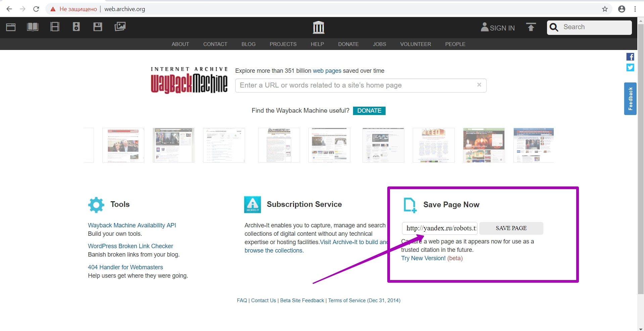Open Wayback Machine Availability API link
The height and width of the screenshot is (331, 644).
(x=132, y=225)
